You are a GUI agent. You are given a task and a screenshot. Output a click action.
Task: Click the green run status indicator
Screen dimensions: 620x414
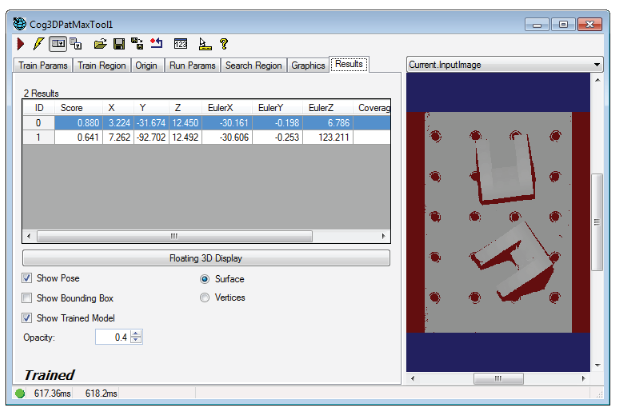[20, 393]
